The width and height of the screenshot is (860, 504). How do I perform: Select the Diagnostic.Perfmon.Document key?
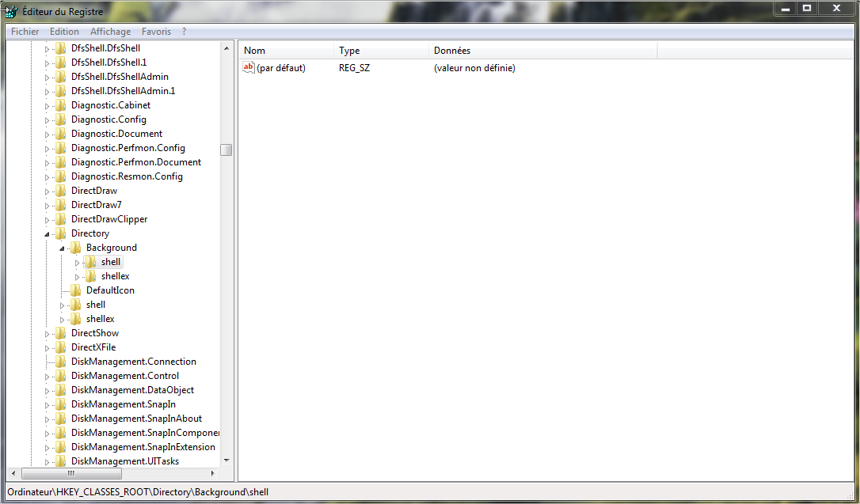135,162
